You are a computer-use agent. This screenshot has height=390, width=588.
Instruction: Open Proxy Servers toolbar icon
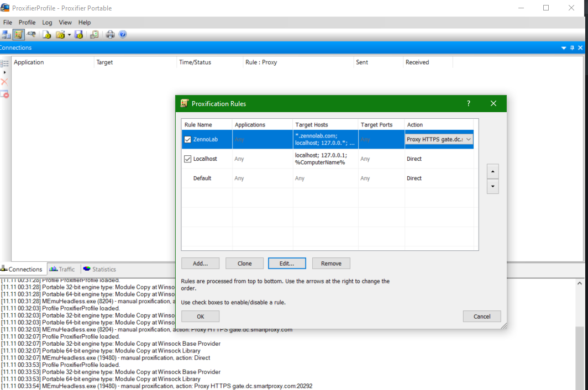point(6,35)
